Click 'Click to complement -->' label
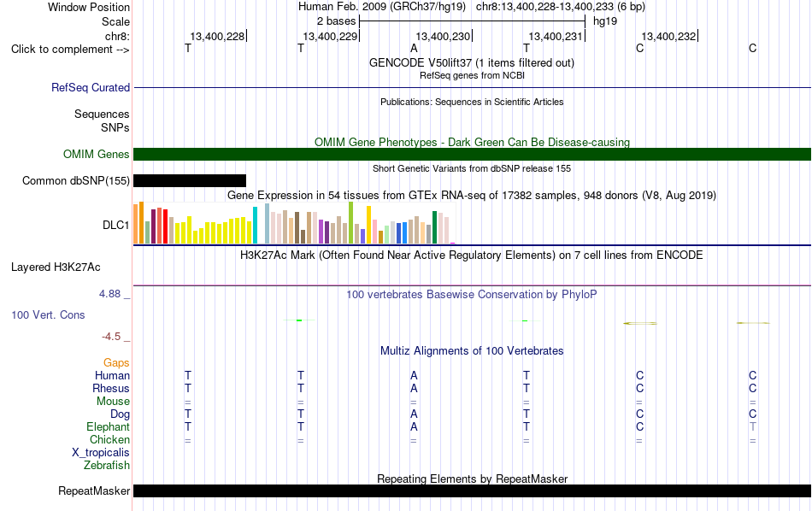 point(70,50)
